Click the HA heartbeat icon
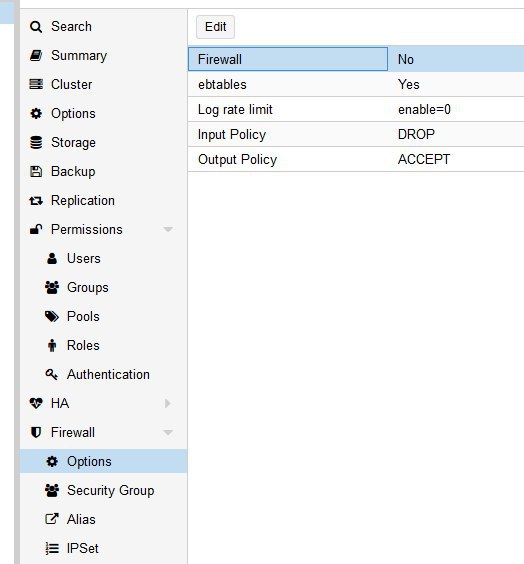Screen dimensions: 524x564 pyautogui.click(x=36, y=404)
